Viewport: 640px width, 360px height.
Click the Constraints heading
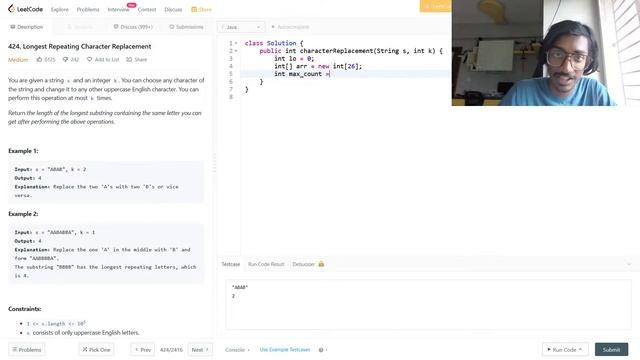24,309
